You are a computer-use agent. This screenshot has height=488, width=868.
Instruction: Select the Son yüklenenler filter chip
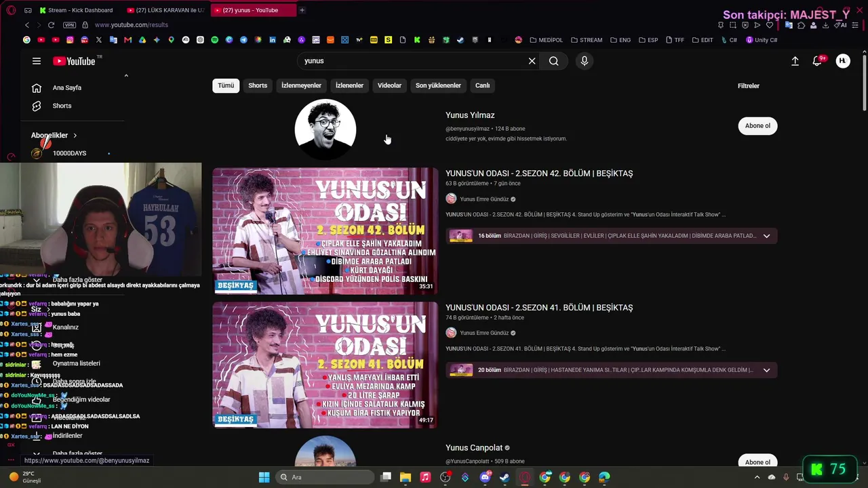tap(438, 85)
